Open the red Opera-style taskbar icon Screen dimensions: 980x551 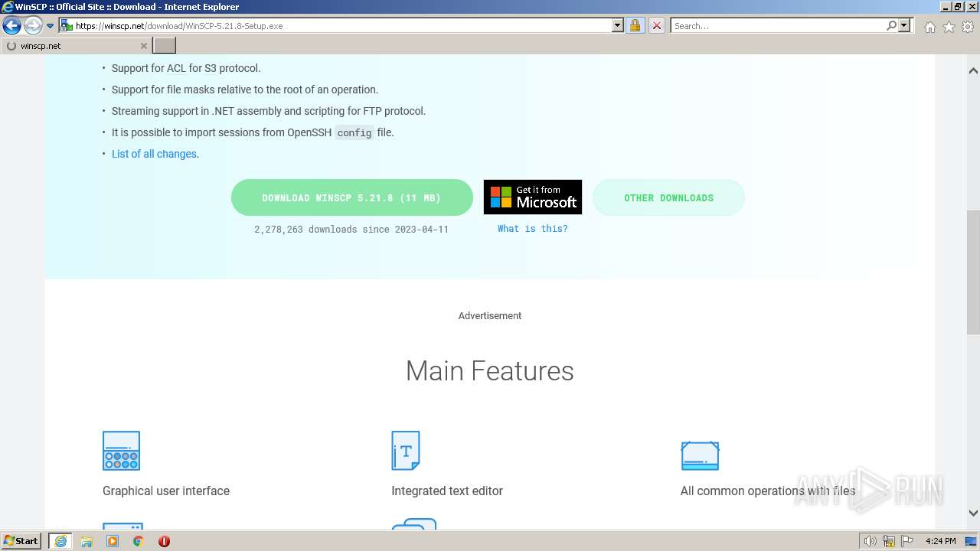point(164,541)
